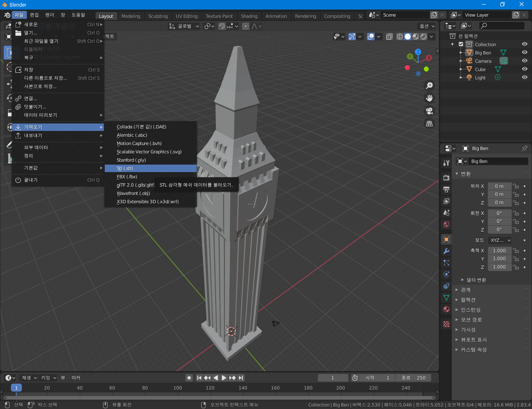Viewport: 532px width, 409px height.
Task: Toggle camera view icon in viewport
Action: (x=429, y=111)
